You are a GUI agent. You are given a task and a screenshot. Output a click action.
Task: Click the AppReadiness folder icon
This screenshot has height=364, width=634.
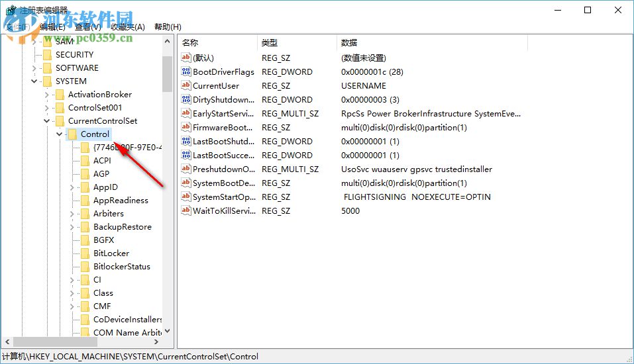tap(85, 201)
